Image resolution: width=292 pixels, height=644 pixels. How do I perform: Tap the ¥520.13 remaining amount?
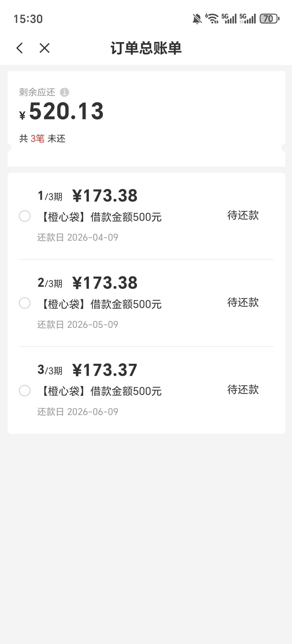click(66, 111)
